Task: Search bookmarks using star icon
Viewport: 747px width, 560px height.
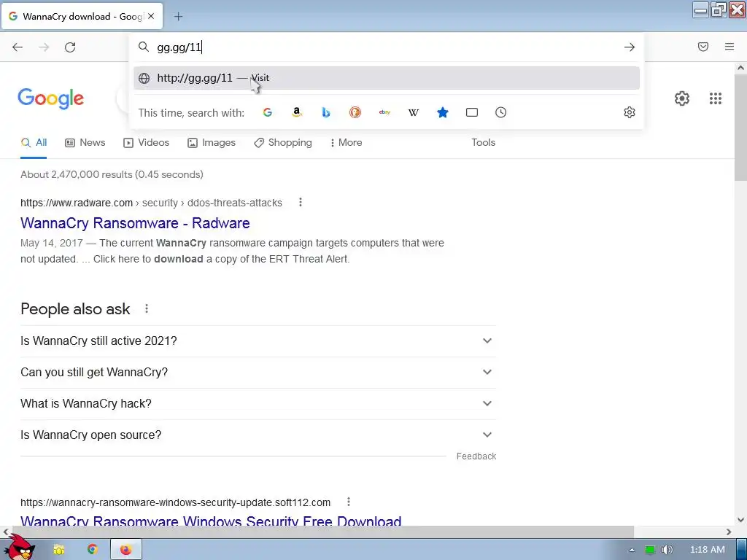Action: 443,112
